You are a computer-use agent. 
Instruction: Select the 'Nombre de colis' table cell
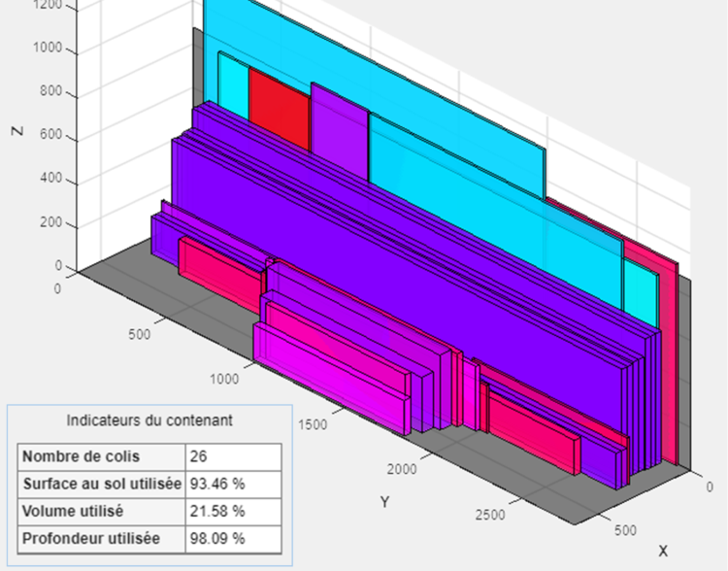101,456
